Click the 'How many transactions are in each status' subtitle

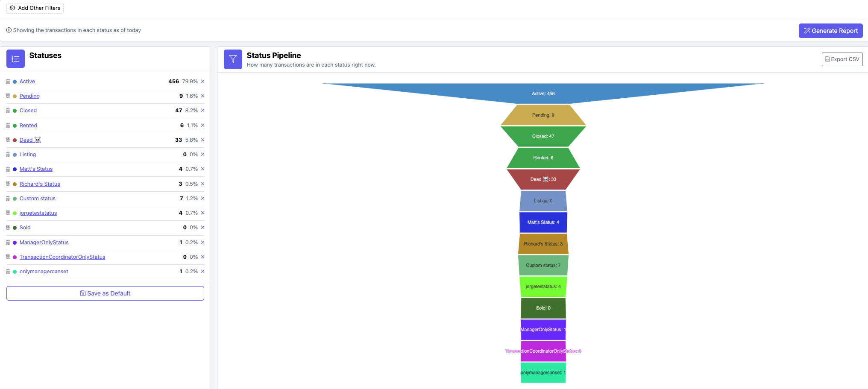click(311, 65)
